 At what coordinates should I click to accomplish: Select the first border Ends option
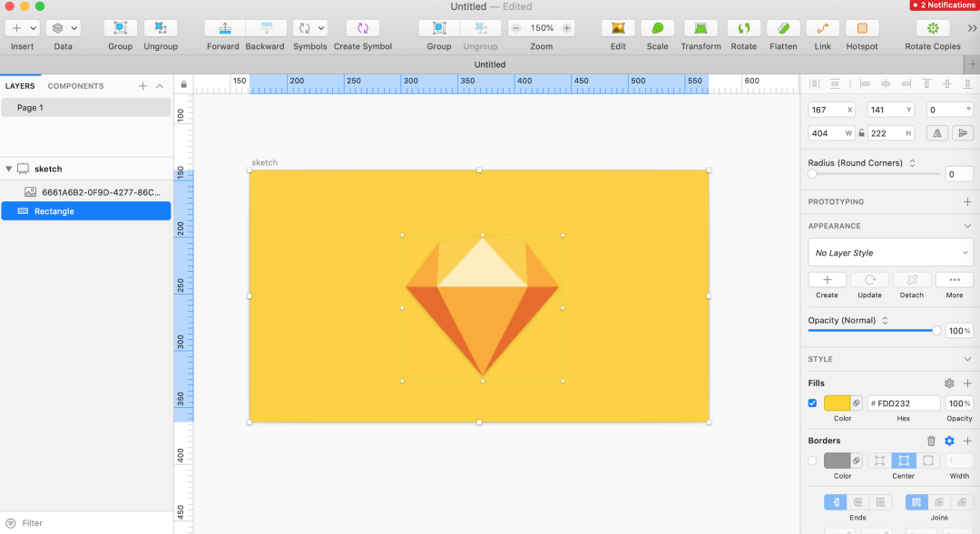coord(836,502)
